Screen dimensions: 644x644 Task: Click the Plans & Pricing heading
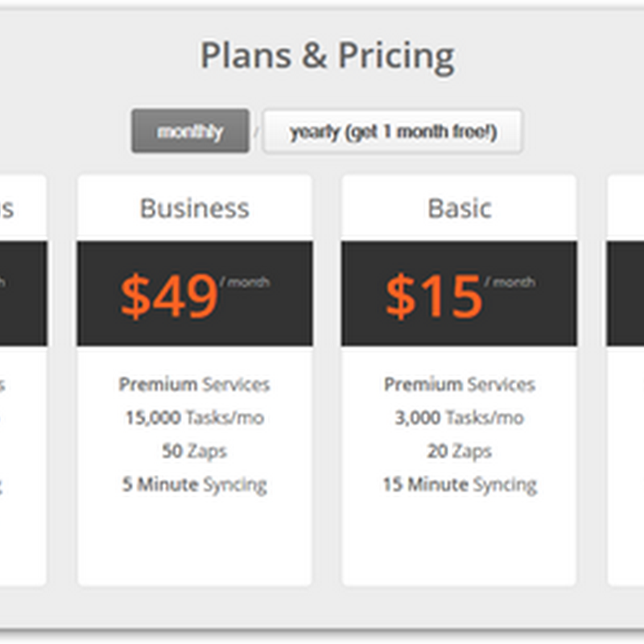coord(327,56)
